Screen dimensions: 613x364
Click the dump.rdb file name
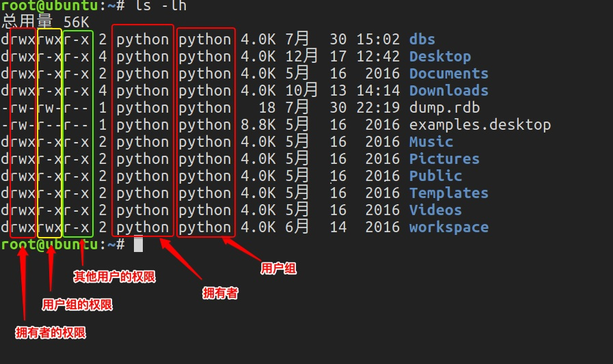(x=444, y=108)
